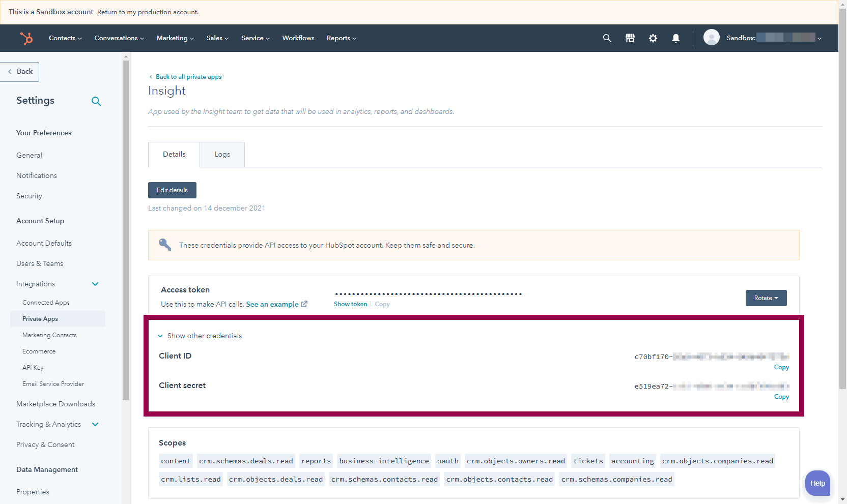Open external link icon beside See an example
847x504 pixels.
pos(304,304)
